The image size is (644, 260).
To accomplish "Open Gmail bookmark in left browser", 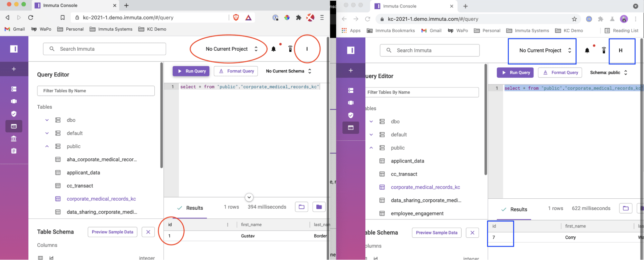I will pos(15,29).
